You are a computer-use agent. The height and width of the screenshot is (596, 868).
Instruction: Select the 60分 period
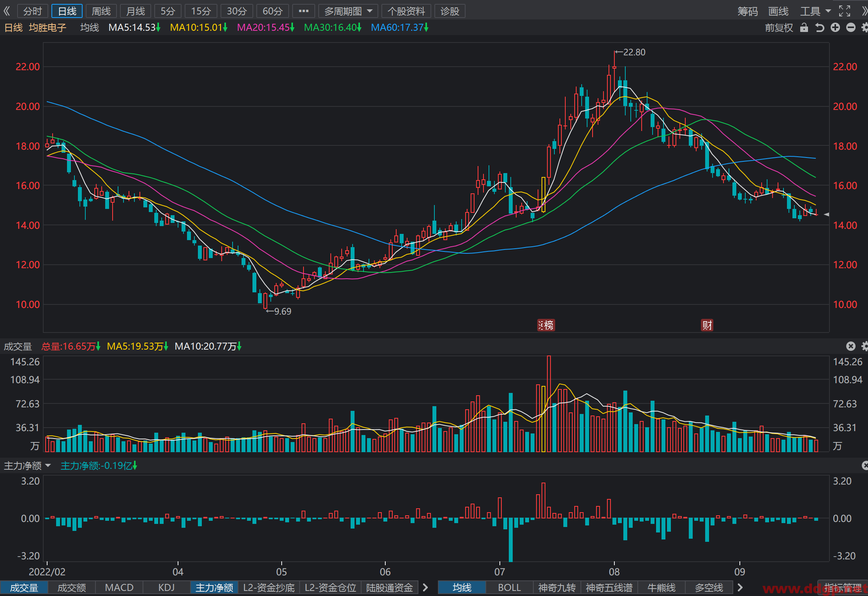(273, 11)
